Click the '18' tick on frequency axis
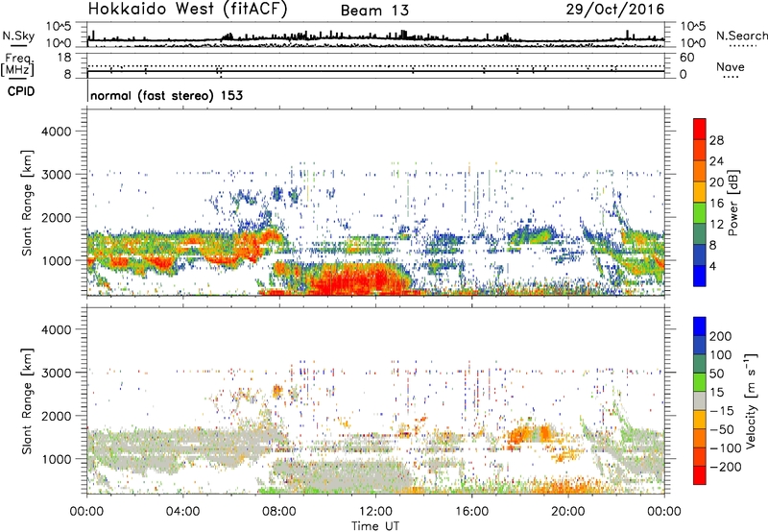This screenshot has height=532, width=768. coord(64,58)
